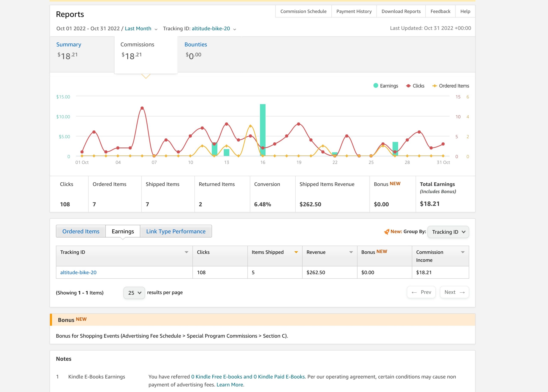Click the earnings bar on Oct 27
The image size is (548, 392).
[395, 149]
